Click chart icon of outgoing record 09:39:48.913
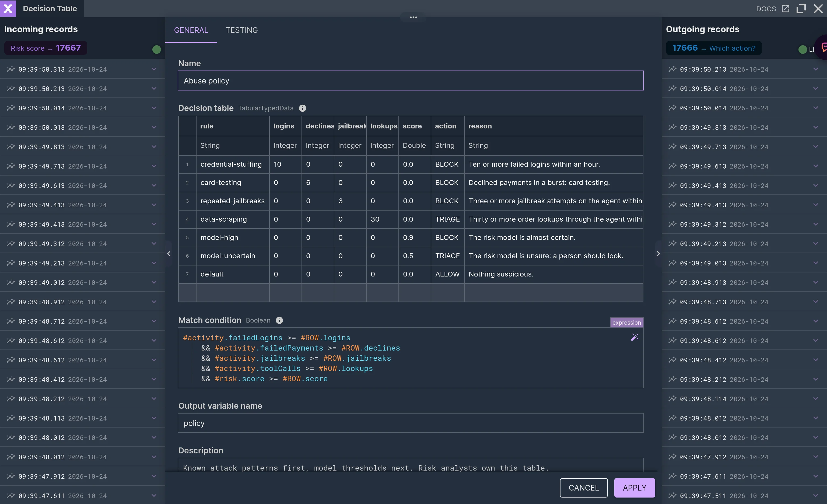827x504 pixels. pos(672,282)
